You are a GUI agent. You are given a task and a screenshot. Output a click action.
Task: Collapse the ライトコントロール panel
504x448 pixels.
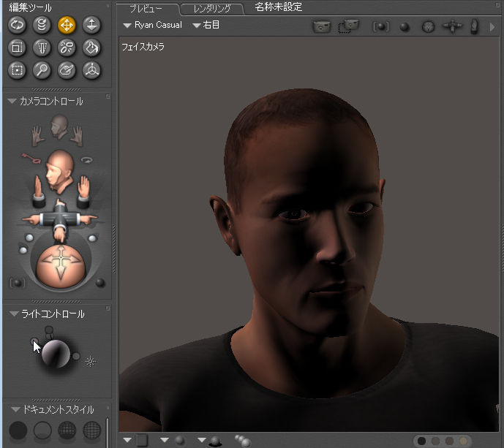[x=13, y=314]
